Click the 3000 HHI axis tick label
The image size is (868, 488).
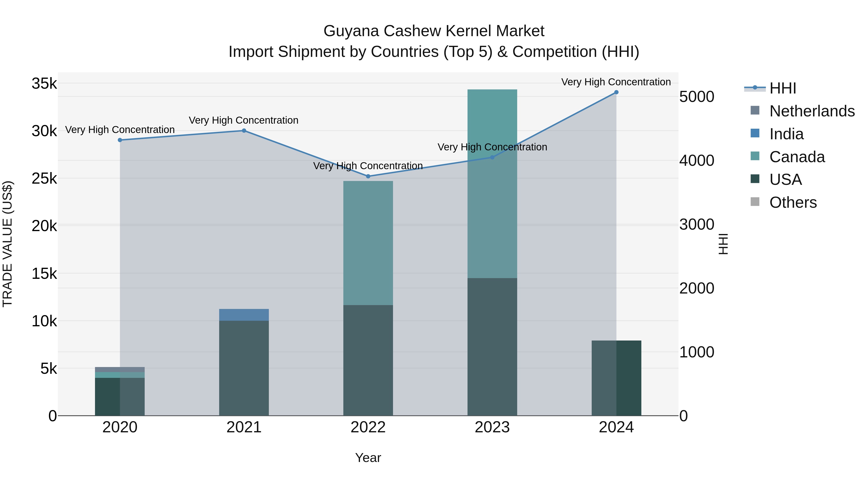click(x=697, y=224)
